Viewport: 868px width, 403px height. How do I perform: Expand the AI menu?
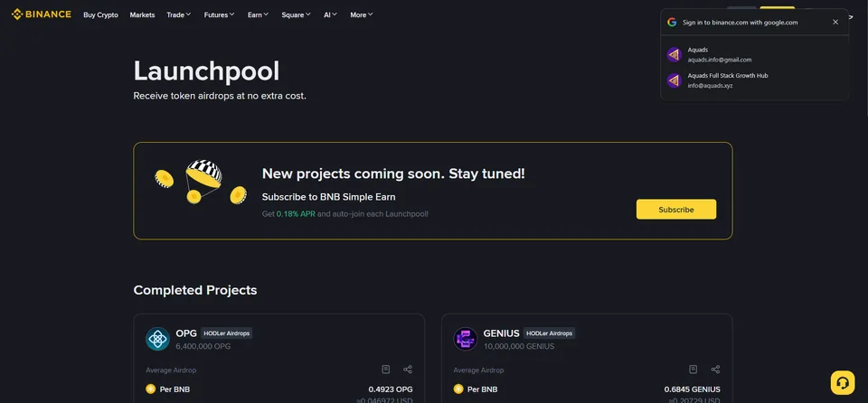click(x=331, y=15)
